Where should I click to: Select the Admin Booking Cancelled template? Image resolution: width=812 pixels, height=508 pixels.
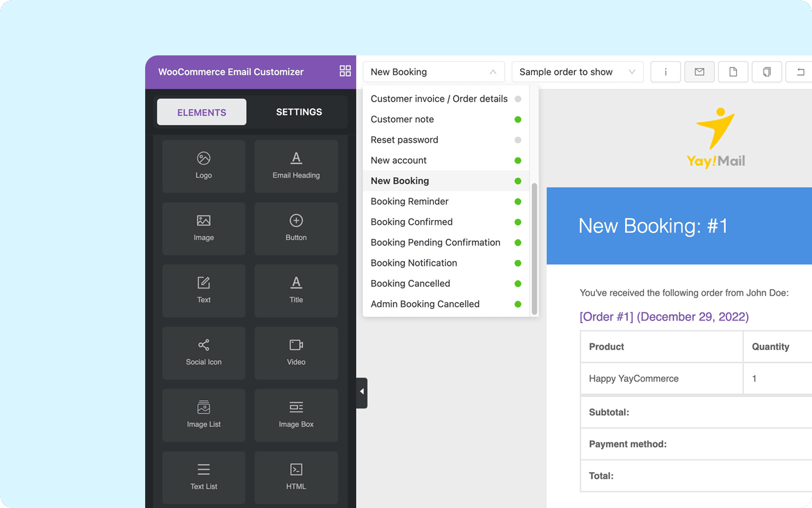coord(446,304)
